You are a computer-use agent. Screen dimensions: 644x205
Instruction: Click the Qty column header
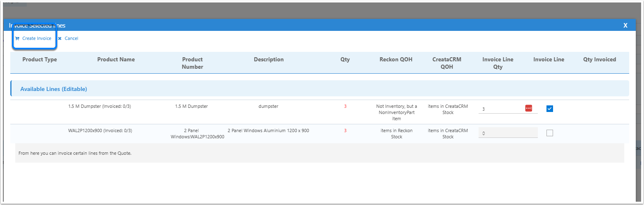(345, 59)
